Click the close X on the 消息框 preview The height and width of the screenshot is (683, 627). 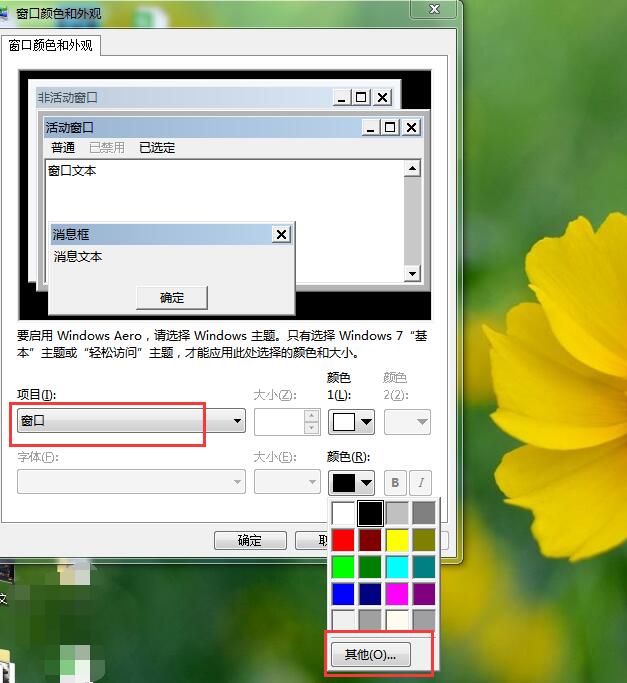[x=281, y=235]
